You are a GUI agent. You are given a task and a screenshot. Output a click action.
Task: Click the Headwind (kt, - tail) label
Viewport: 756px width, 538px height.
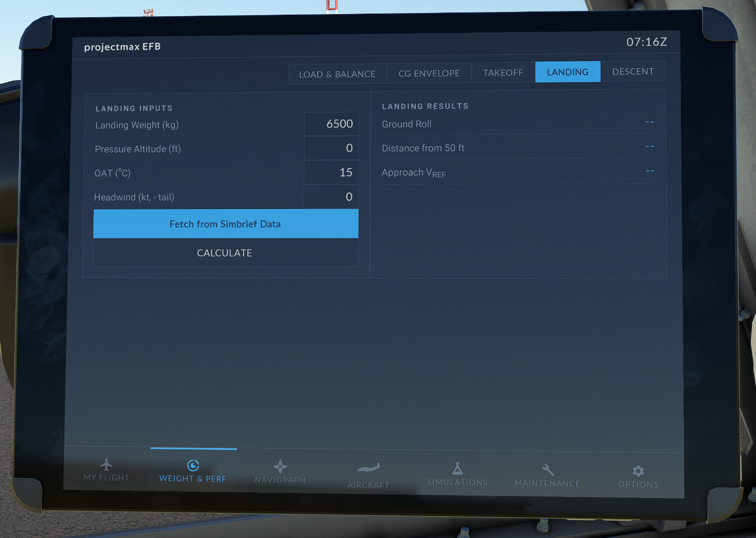pyautogui.click(x=134, y=197)
